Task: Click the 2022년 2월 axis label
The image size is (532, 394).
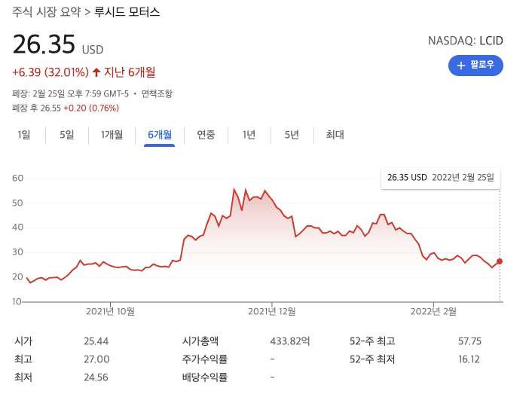Action: point(433,311)
